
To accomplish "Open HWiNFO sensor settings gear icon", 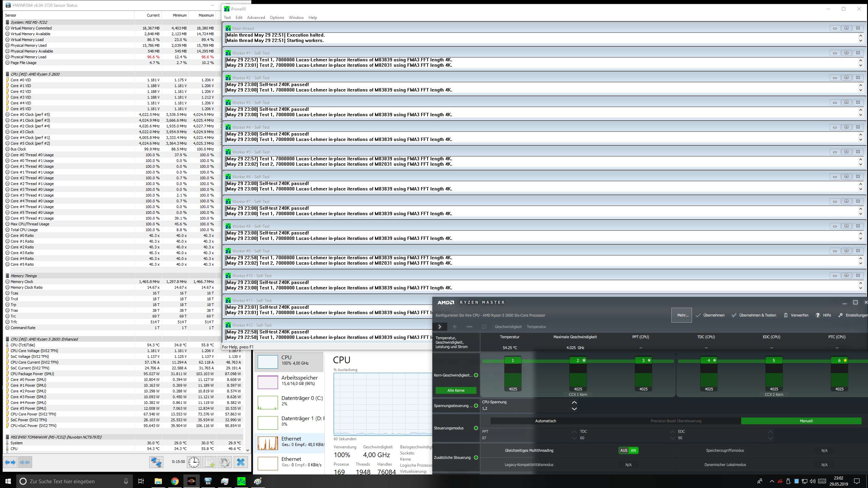I will [x=224, y=462].
